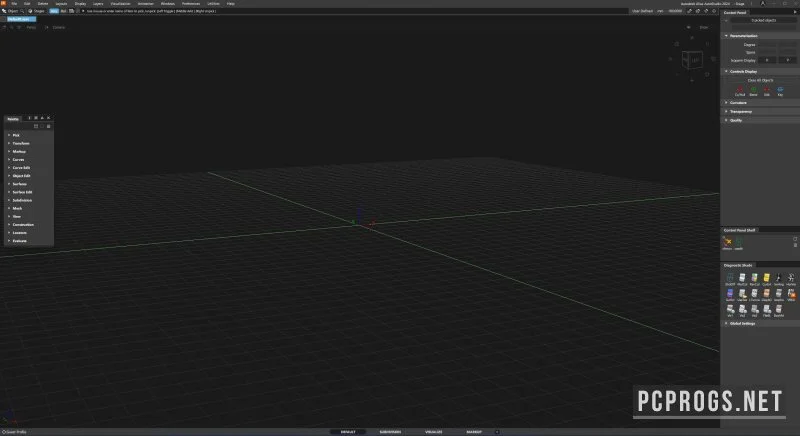Switch to the VISUALIZE workspace tab
Image resolution: width=800 pixels, height=436 pixels.
click(434, 432)
